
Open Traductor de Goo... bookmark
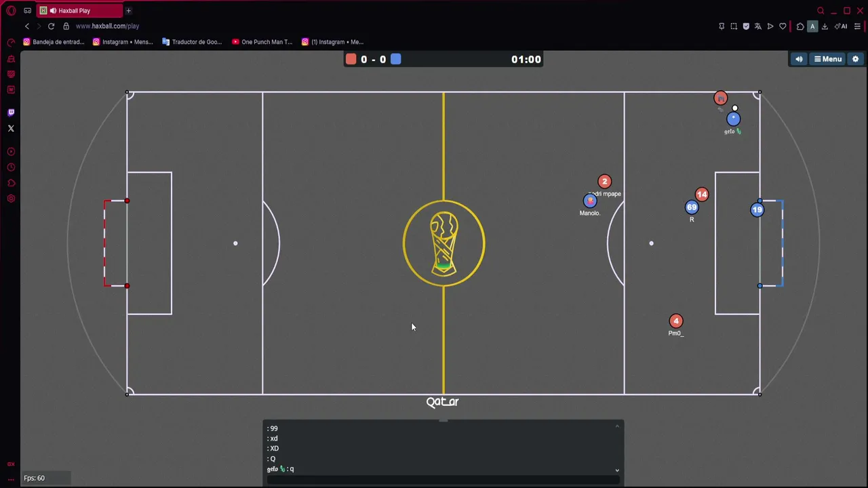click(192, 42)
